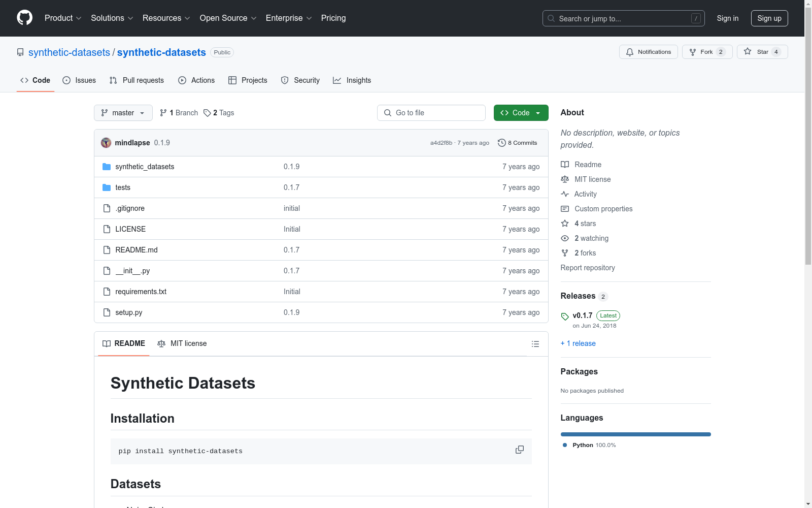Click the Sign in link
Image resolution: width=812 pixels, height=508 pixels.
tap(727, 18)
